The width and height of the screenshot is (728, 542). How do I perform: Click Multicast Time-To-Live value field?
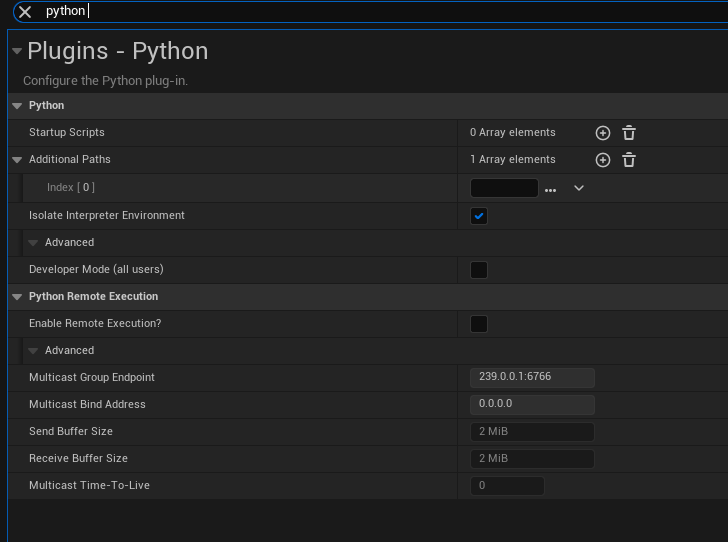(507, 485)
